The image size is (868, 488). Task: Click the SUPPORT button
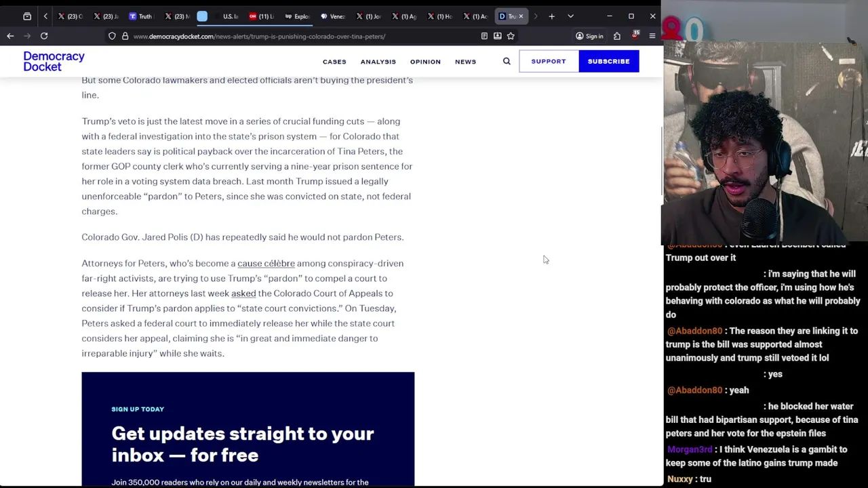549,61
